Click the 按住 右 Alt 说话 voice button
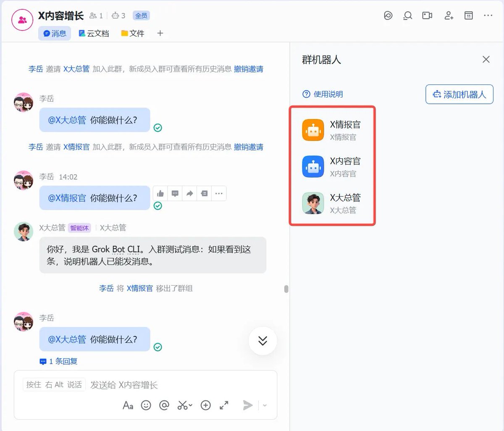Screen dimensions: 504x431 coord(54,385)
